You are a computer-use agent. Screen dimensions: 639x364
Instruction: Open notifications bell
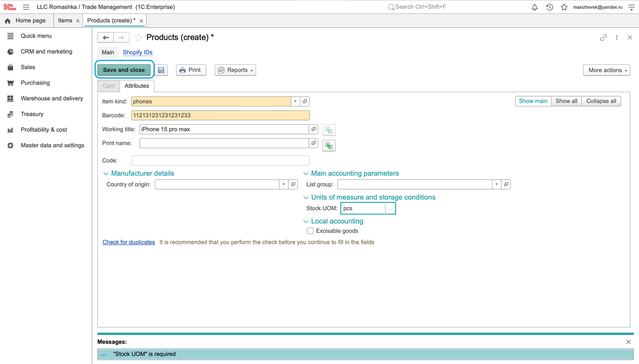[x=535, y=7]
